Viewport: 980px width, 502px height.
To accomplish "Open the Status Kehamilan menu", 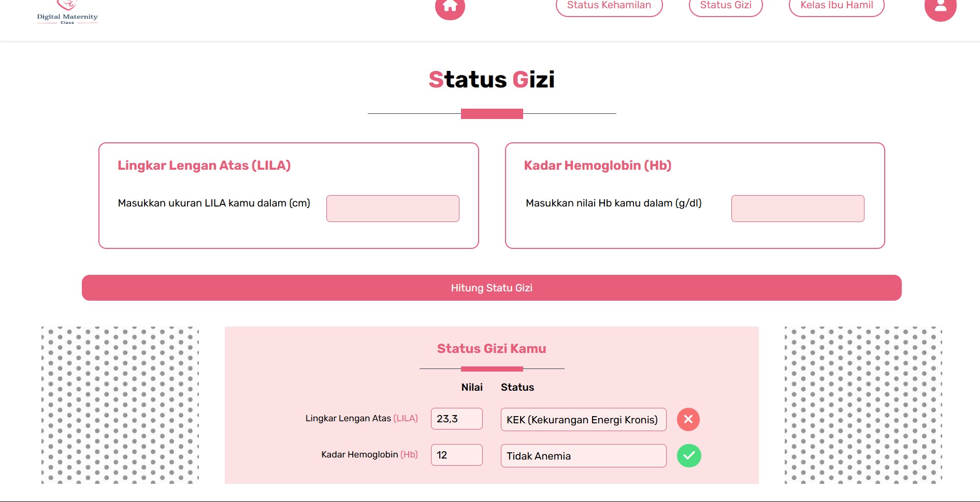I will click(609, 6).
